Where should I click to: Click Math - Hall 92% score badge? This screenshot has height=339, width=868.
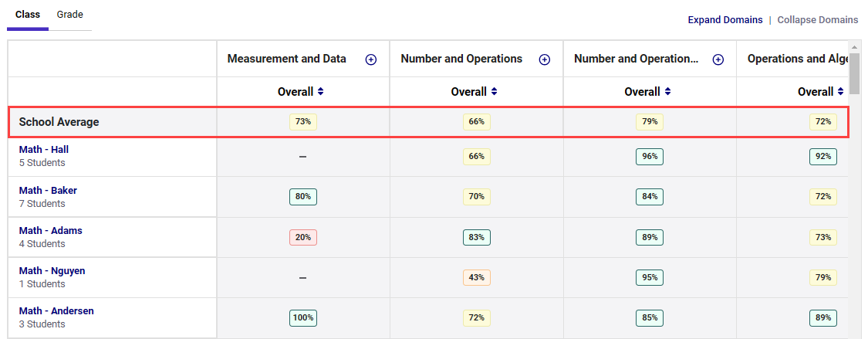point(823,157)
